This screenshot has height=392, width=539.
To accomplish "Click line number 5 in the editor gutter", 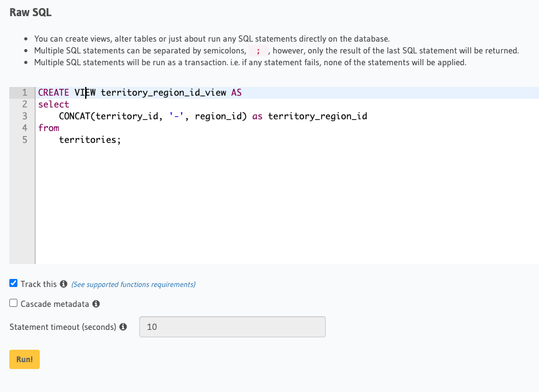I will pos(25,140).
